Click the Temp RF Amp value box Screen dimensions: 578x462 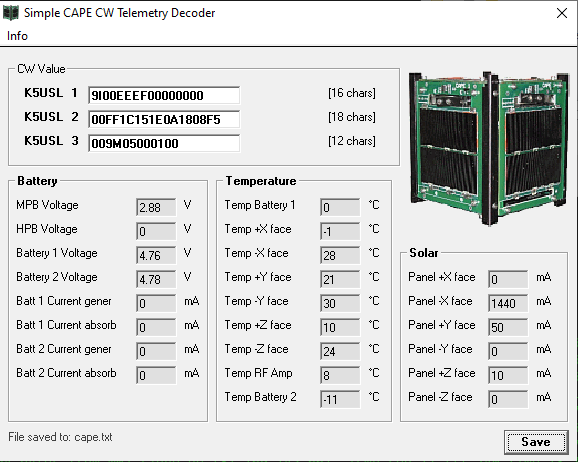click(340, 375)
